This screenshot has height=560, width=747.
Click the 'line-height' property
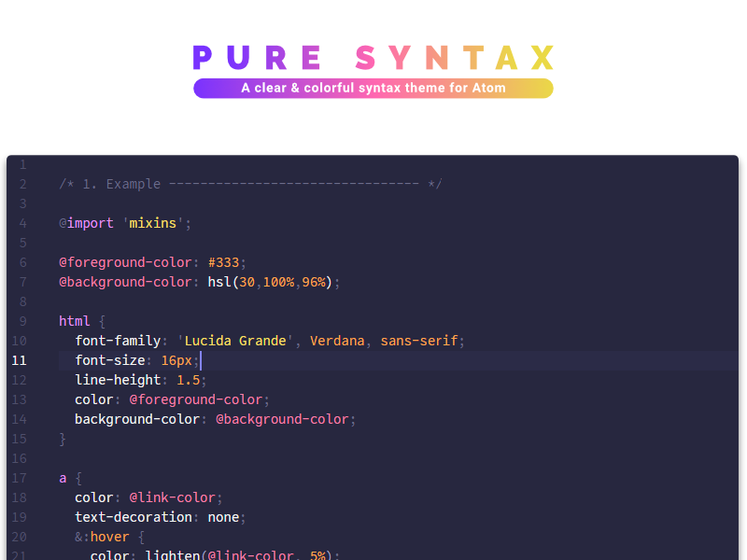(118, 380)
